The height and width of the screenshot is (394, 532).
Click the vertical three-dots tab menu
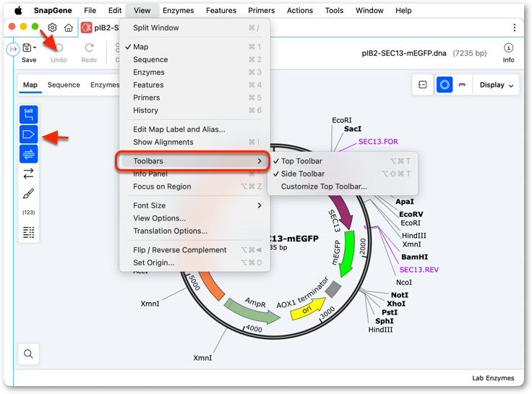tap(515, 27)
